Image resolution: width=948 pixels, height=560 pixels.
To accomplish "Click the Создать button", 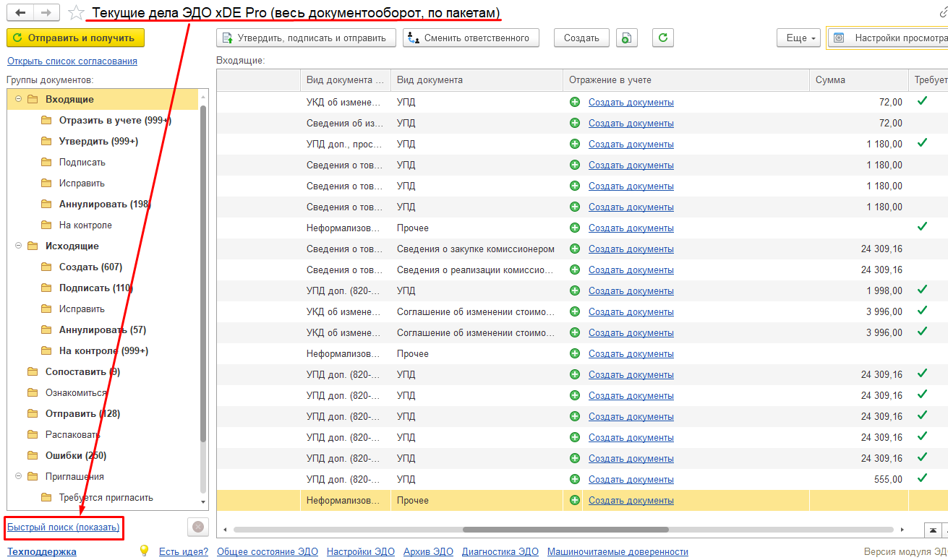I will click(x=581, y=38).
